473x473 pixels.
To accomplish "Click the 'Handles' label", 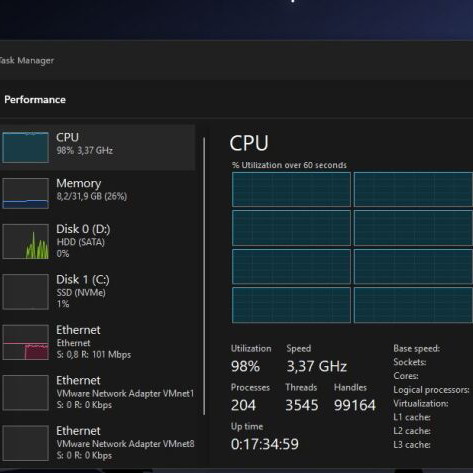I will point(350,387).
